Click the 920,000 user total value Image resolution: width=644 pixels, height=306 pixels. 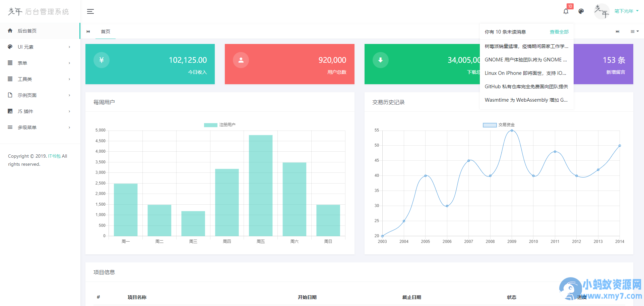[332, 60]
